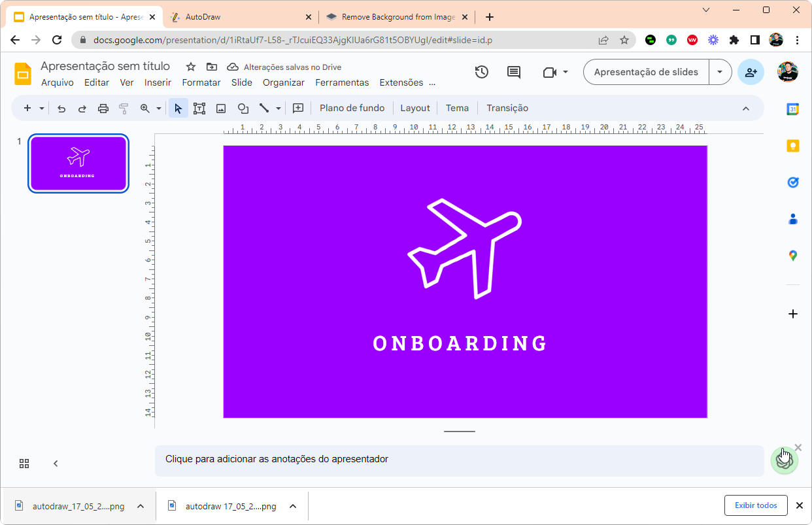The height and width of the screenshot is (525, 812).
Task: Open the Organizar menu
Action: point(284,82)
